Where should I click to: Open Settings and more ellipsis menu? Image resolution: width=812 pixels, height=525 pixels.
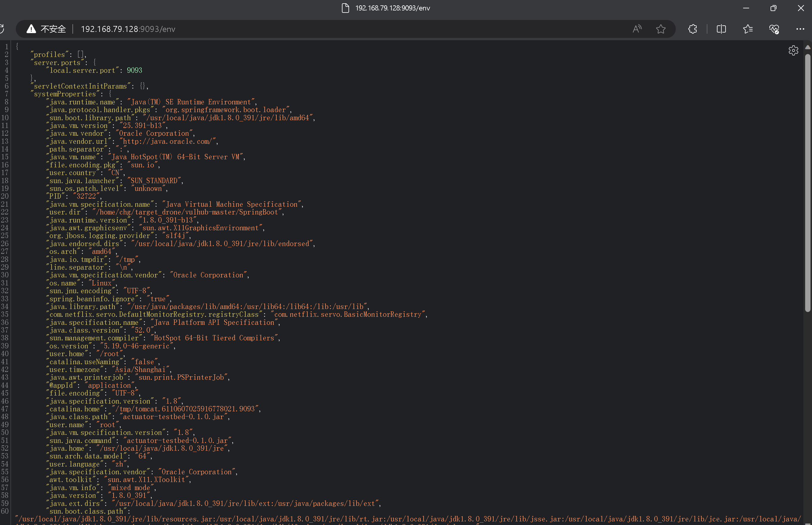pyautogui.click(x=800, y=29)
